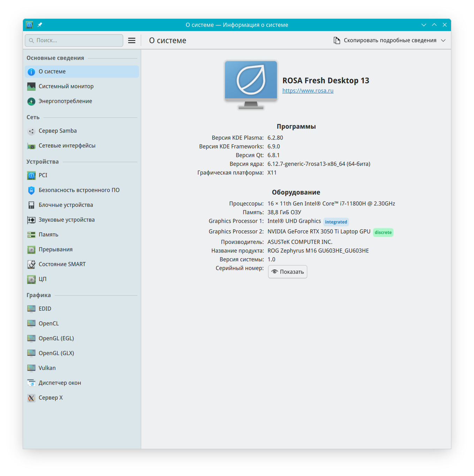The image size is (474, 476).
Task: Select О системе in the sidebar
Action: click(x=82, y=71)
